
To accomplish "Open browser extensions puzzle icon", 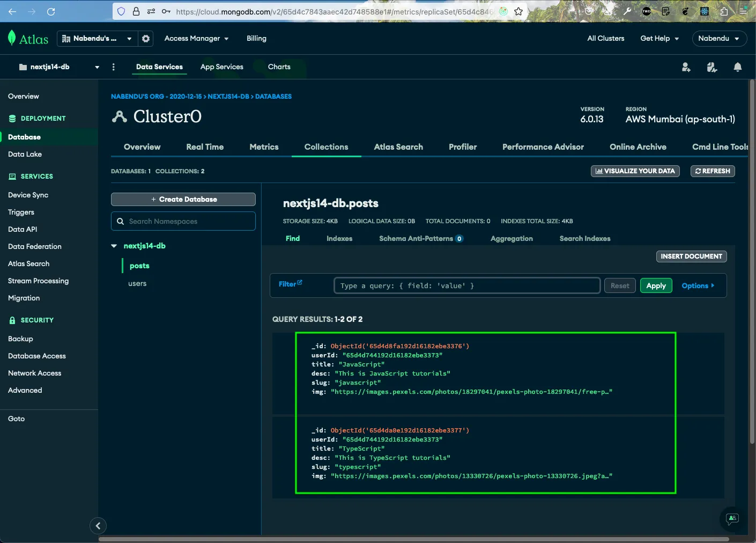I will 724,11.
